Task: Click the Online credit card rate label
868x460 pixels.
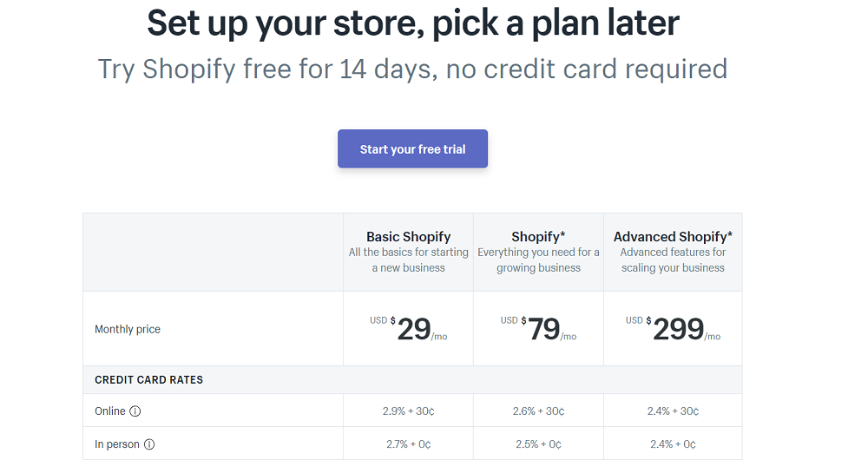Action: click(x=110, y=411)
